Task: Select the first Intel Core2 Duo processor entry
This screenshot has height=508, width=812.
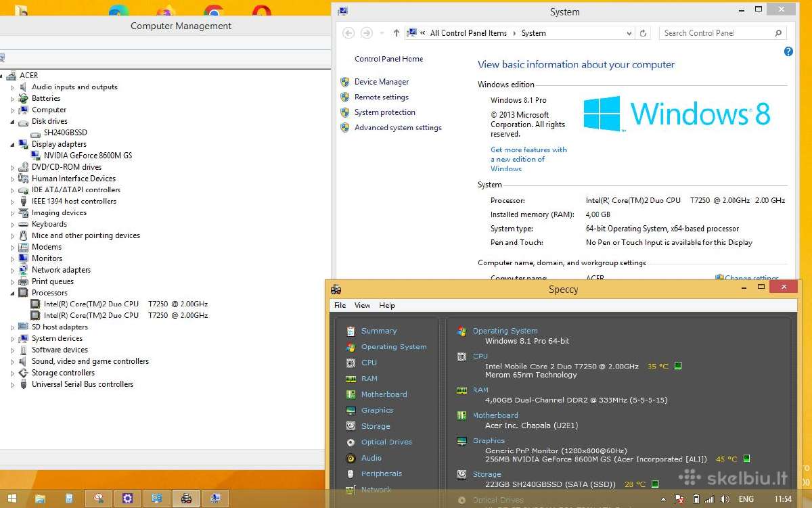Action: tap(125, 304)
